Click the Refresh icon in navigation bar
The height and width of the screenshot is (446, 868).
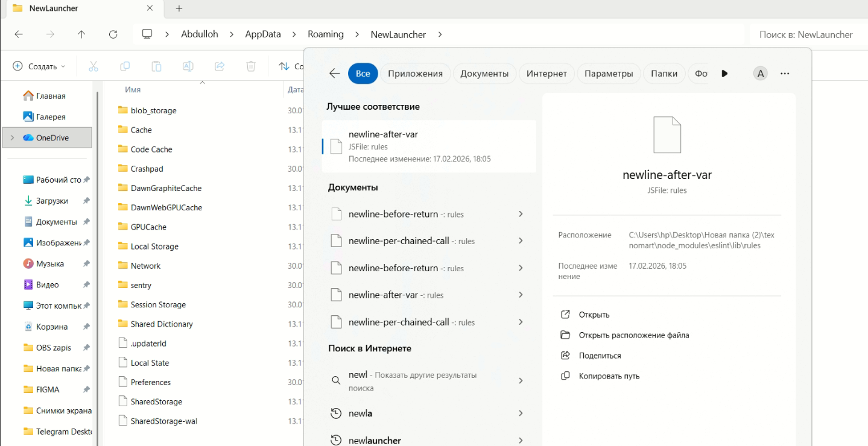click(x=113, y=34)
